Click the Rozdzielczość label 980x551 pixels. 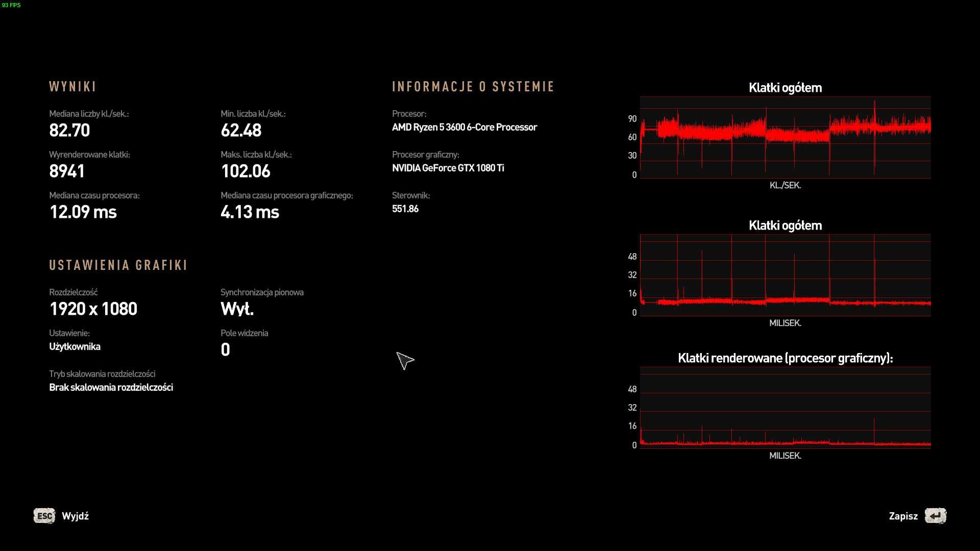pos(73,292)
